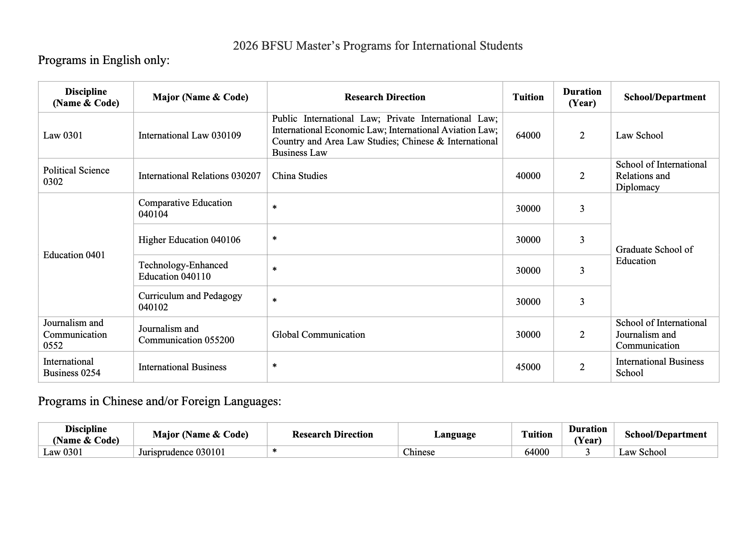This screenshot has height=534, width=756.
Task: Click the "Education 0401" discipline cell
Action: [x=74, y=255]
